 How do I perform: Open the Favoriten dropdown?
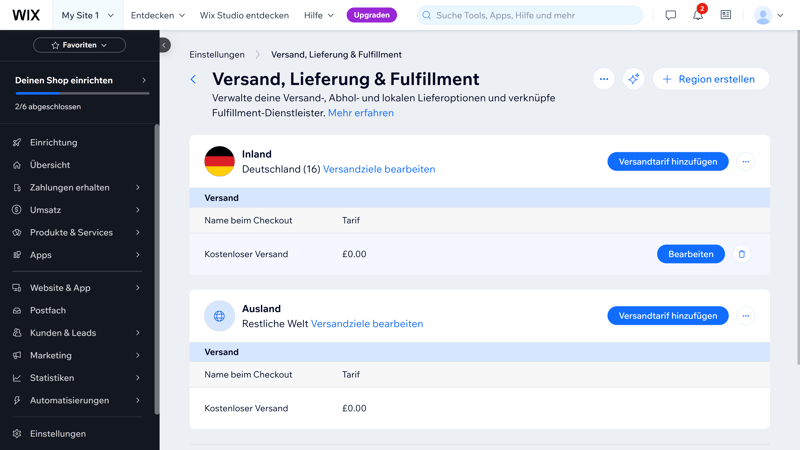tap(79, 45)
